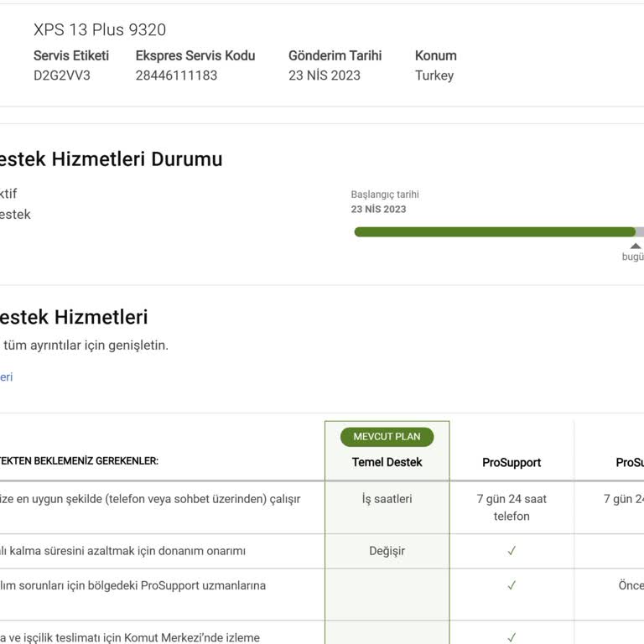Select the ProSupport column header
Viewport: 644px width, 644px height.
(x=512, y=463)
